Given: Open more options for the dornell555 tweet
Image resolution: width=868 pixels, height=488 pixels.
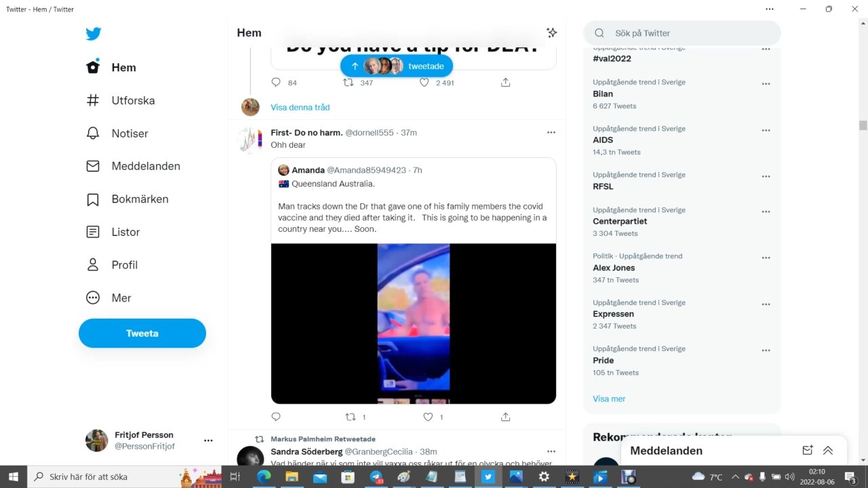Looking at the screenshot, I should click(x=551, y=132).
